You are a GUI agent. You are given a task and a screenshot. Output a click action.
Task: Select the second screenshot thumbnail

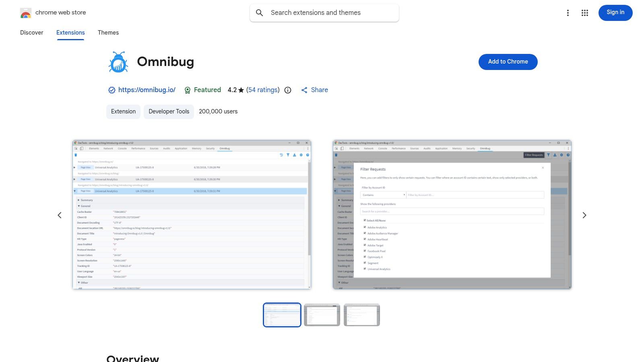[322, 315]
